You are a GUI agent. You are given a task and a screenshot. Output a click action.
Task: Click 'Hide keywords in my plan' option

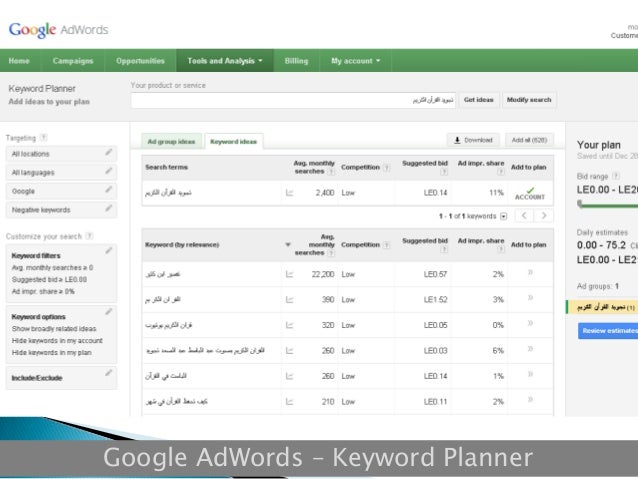click(52, 352)
